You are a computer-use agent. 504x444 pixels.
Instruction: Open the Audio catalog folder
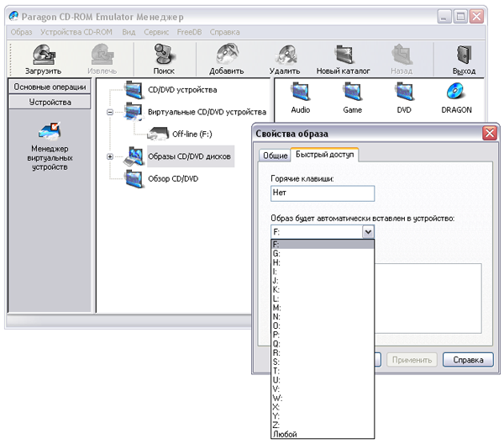301,92
